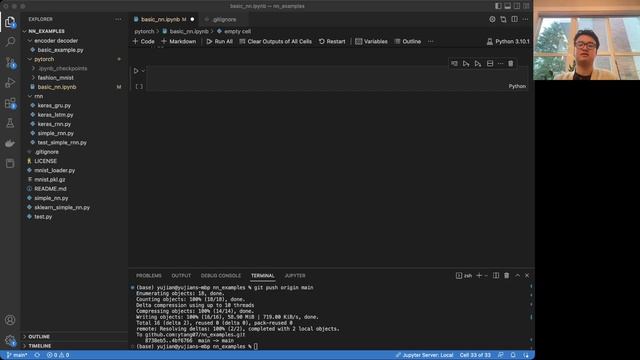Select the Terminal panel tab

[x=262, y=276]
